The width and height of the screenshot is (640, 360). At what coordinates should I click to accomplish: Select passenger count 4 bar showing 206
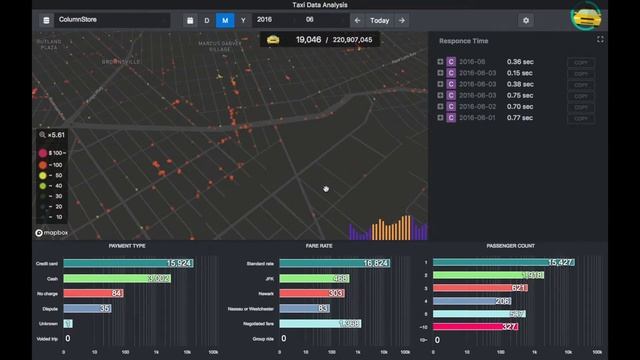click(x=472, y=301)
